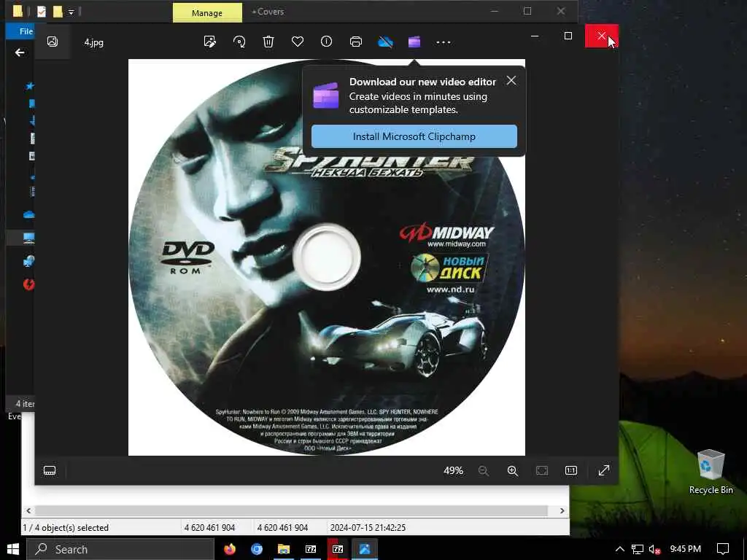The width and height of the screenshot is (747, 560).
Task: Toggle the filmstrip icon in bottom-left of Photos
Action: [x=50, y=470]
